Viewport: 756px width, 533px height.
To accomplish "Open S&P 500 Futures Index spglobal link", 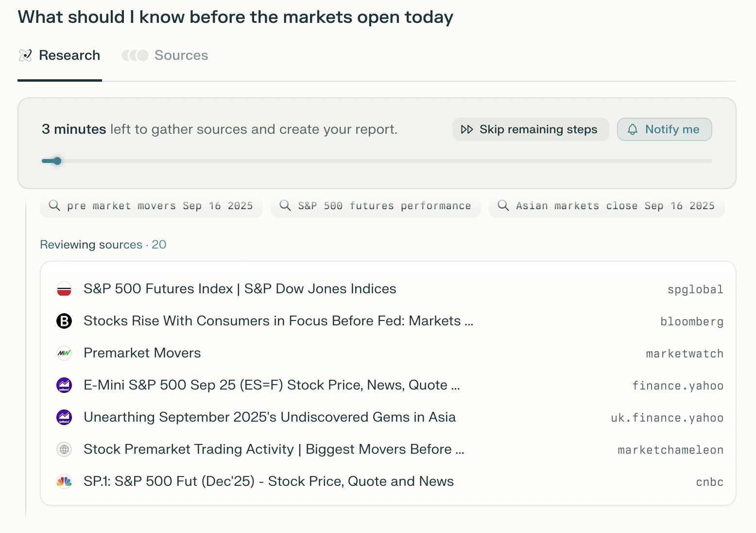I will pos(240,289).
